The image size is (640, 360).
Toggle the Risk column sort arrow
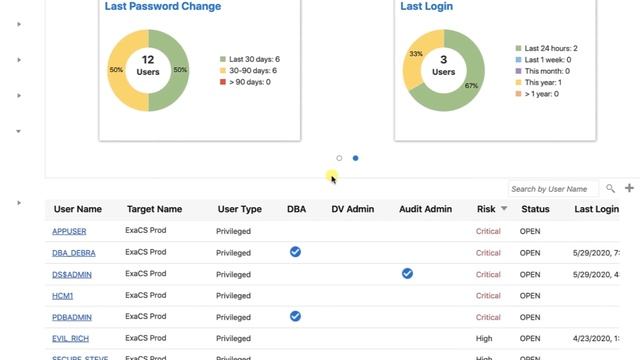(504, 209)
